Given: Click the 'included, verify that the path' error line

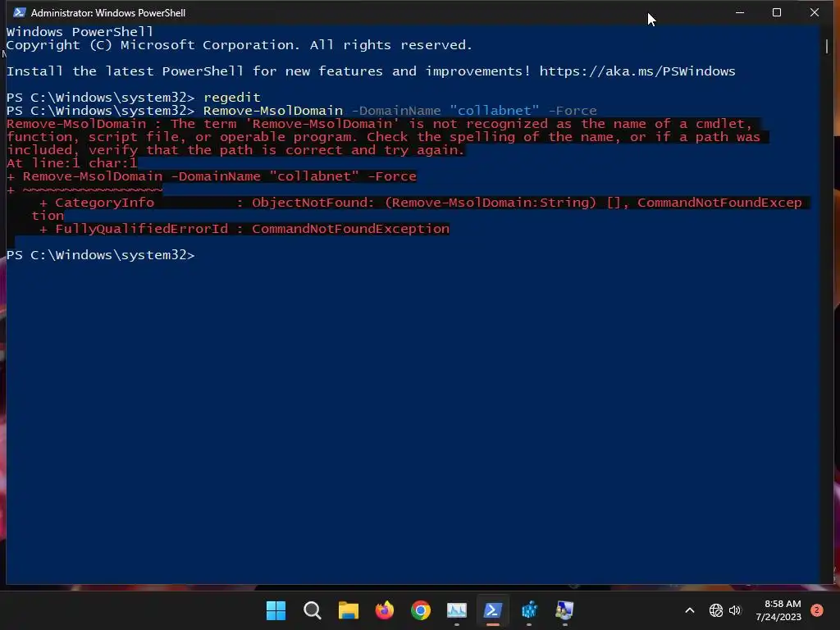Looking at the screenshot, I should tap(235, 150).
